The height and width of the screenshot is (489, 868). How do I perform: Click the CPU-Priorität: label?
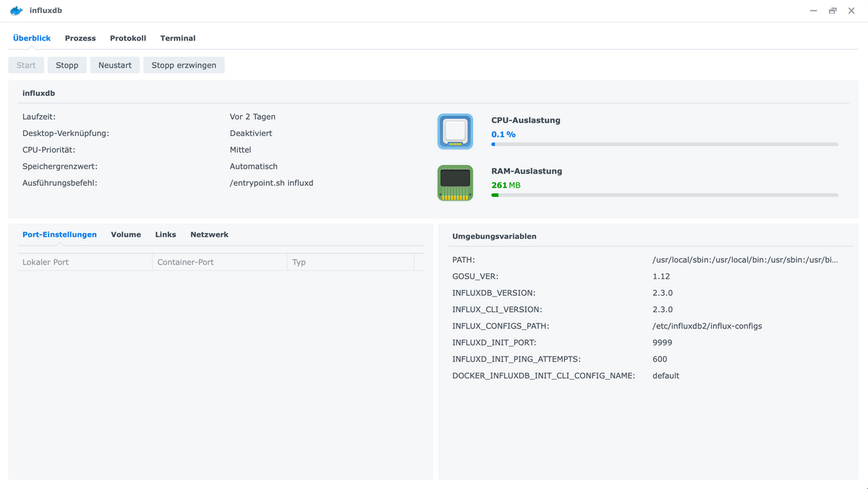click(x=48, y=150)
